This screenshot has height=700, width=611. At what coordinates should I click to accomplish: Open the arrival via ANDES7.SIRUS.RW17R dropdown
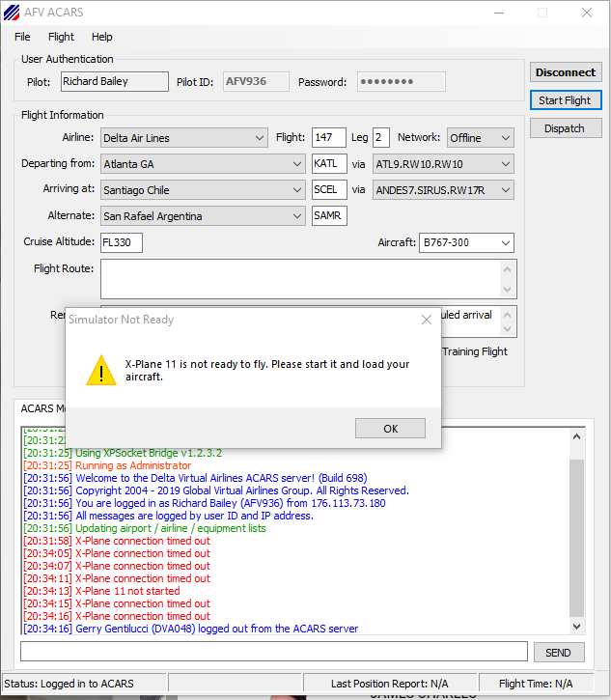[x=443, y=190]
